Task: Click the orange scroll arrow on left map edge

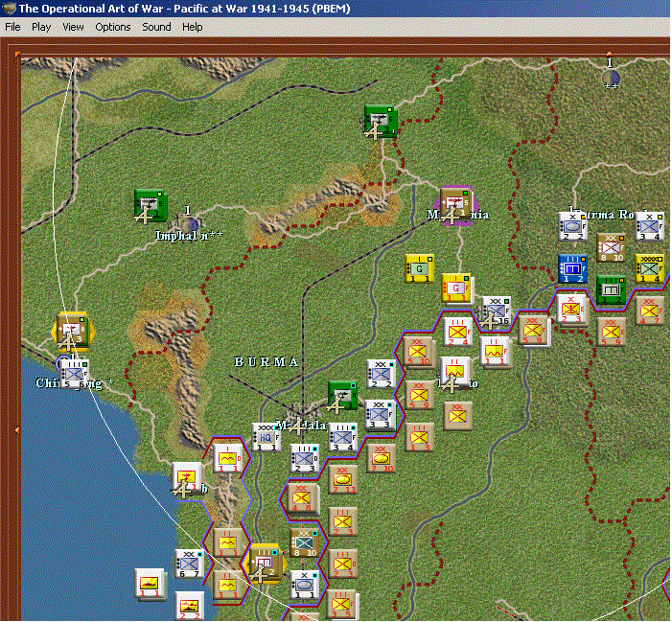Action: click(x=17, y=429)
